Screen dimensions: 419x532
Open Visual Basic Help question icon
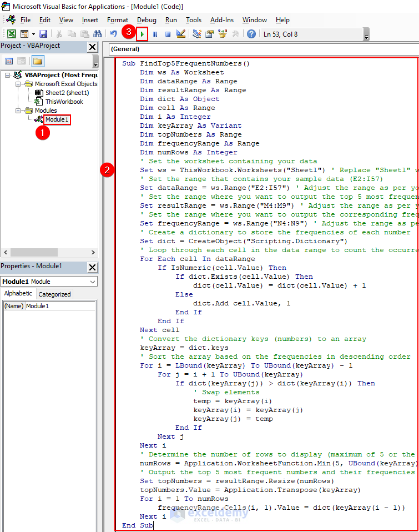(251, 34)
